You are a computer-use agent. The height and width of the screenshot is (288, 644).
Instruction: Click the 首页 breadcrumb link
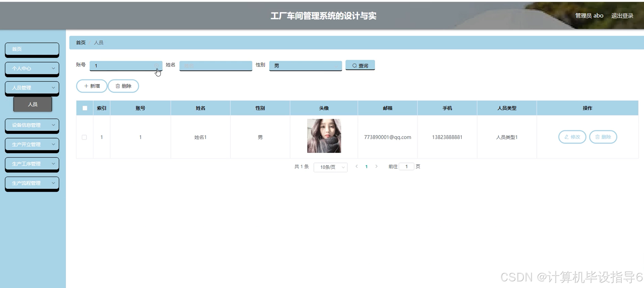(81, 43)
